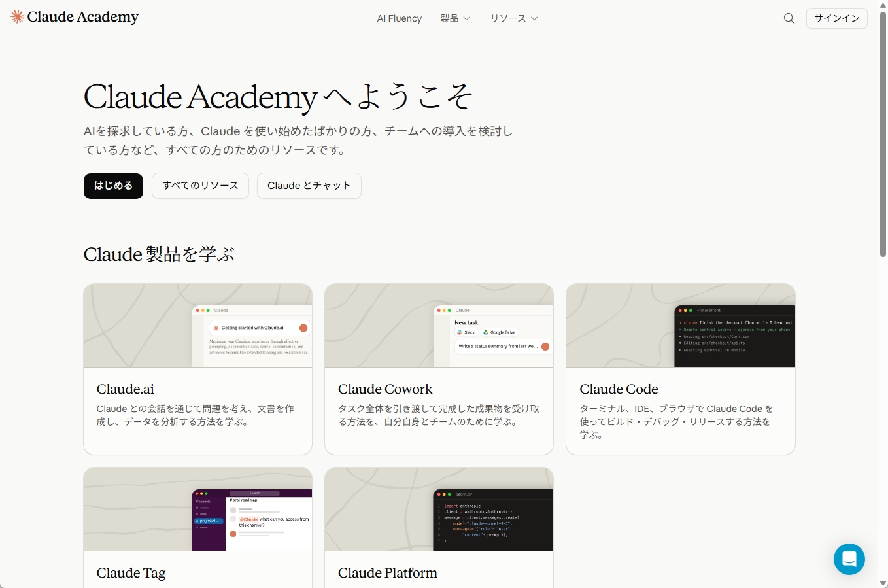Open the Claude Code card title

click(x=619, y=389)
